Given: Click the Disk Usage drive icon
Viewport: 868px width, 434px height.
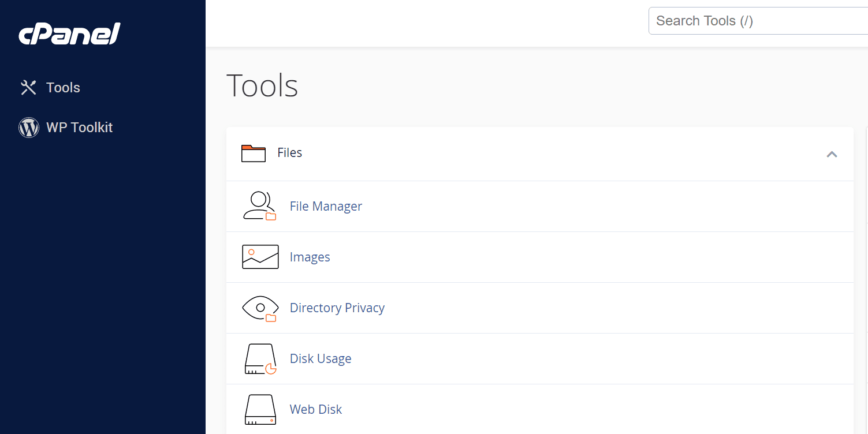Looking at the screenshot, I should (260, 359).
